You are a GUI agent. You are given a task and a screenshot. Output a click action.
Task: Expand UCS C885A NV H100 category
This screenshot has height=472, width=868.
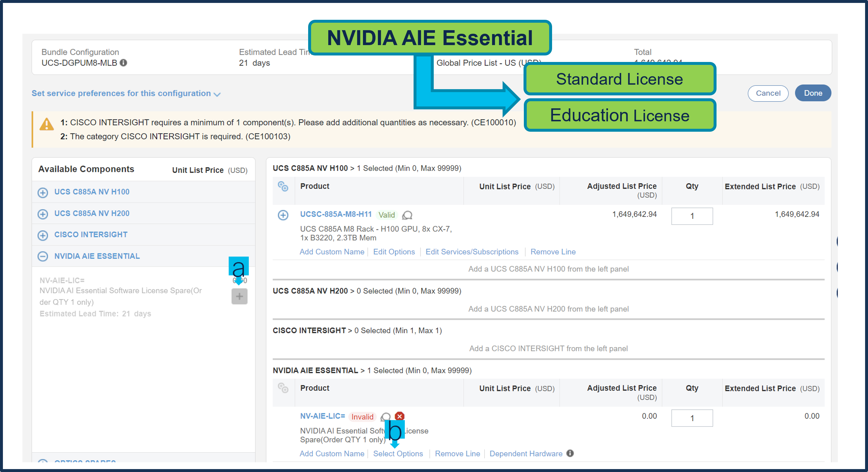(x=43, y=192)
